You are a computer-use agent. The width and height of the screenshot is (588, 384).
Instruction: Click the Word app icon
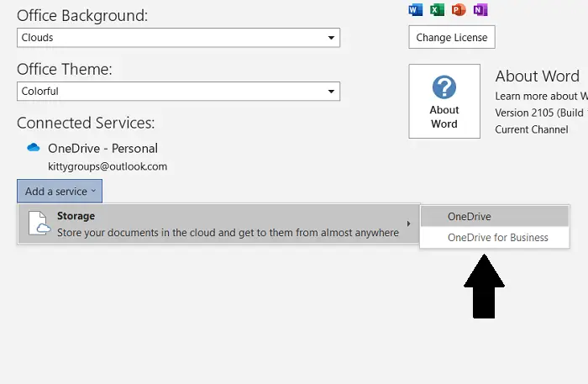[x=416, y=9]
